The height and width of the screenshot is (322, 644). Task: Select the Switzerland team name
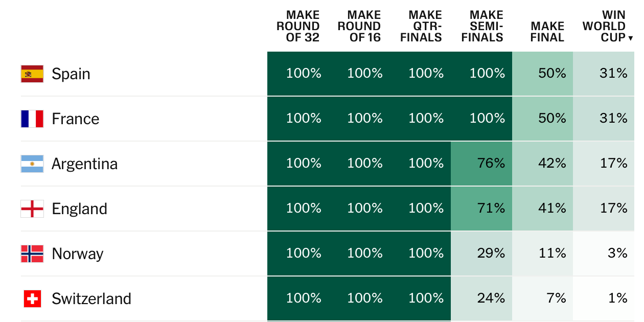point(91,298)
